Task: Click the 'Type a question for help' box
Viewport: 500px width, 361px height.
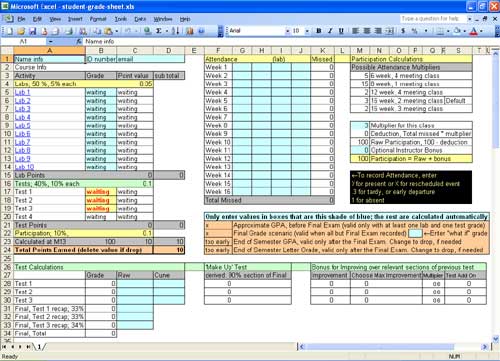Action: point(433,19)
